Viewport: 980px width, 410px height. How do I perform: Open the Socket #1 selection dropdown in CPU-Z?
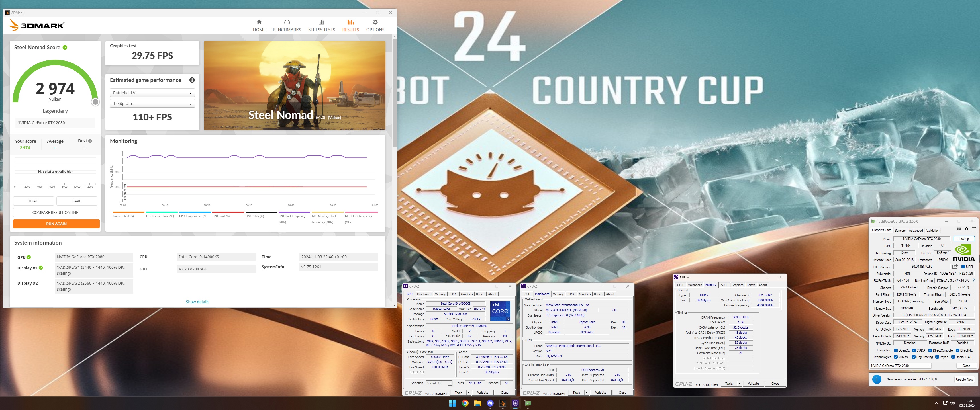click(x=439, y=383)
